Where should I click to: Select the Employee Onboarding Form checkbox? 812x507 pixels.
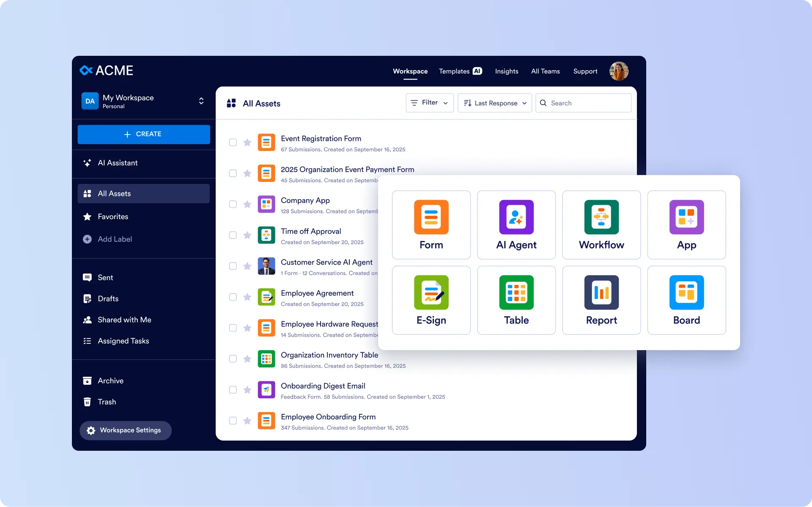pos(233,421)
